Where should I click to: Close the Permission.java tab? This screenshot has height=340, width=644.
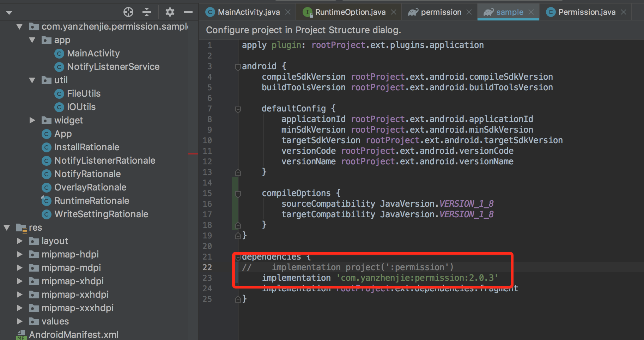click(x=624, y=12)
